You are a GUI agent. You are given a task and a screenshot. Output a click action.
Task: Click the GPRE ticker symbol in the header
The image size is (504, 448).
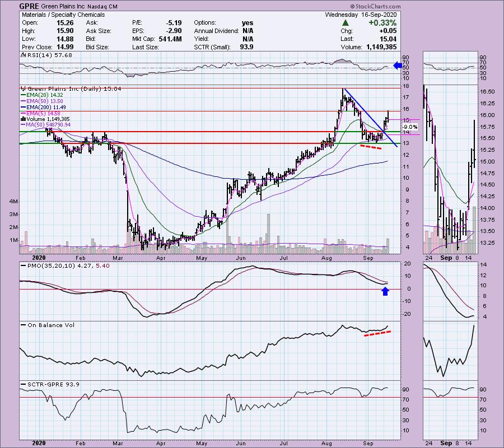coord(29,6)
